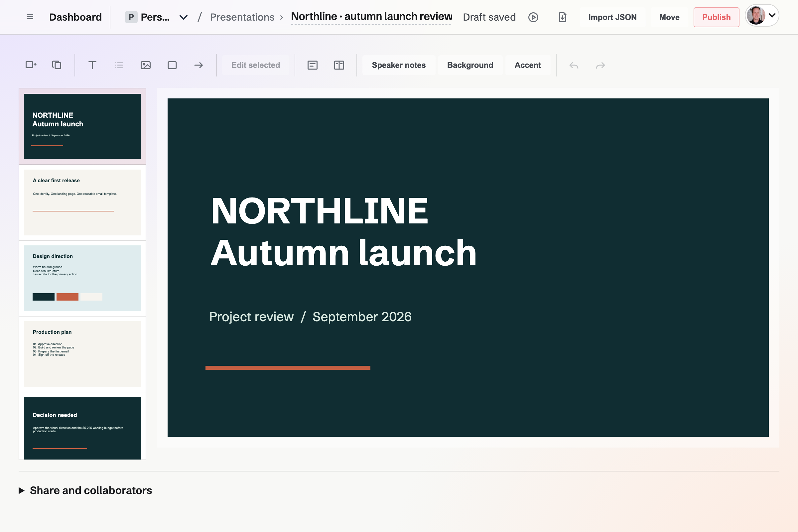The width and height of the screenshot is (798, 532).
Task: Click the single-column layout icon
Action: 313,65
